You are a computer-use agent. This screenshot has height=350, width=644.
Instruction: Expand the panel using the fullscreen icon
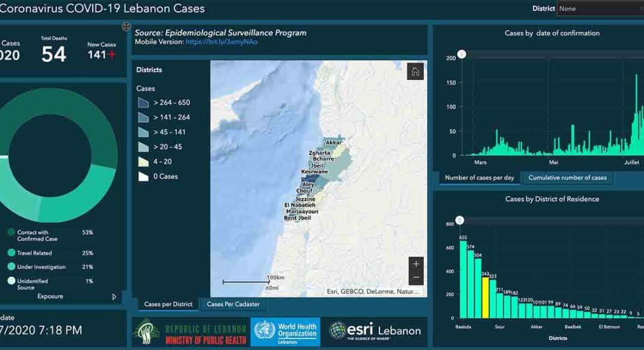(x=126, y=27)
